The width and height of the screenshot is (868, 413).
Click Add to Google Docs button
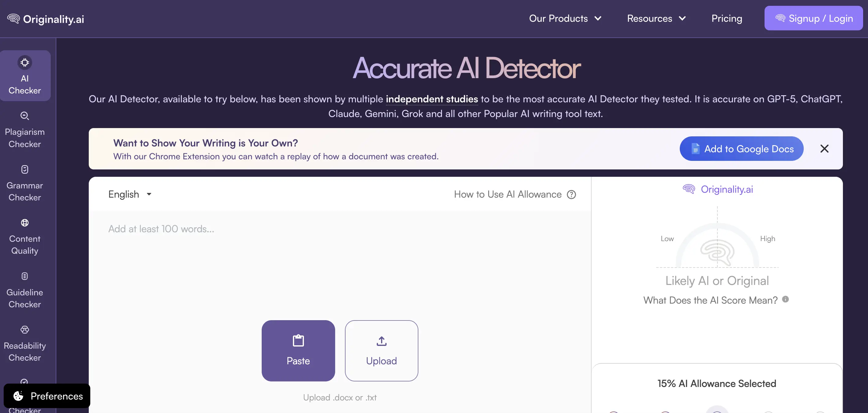pos(741,149)
